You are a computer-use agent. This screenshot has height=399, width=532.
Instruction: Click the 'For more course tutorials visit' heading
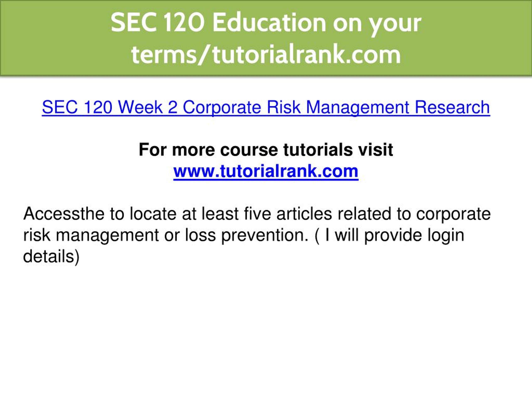[x=266, y=150]
